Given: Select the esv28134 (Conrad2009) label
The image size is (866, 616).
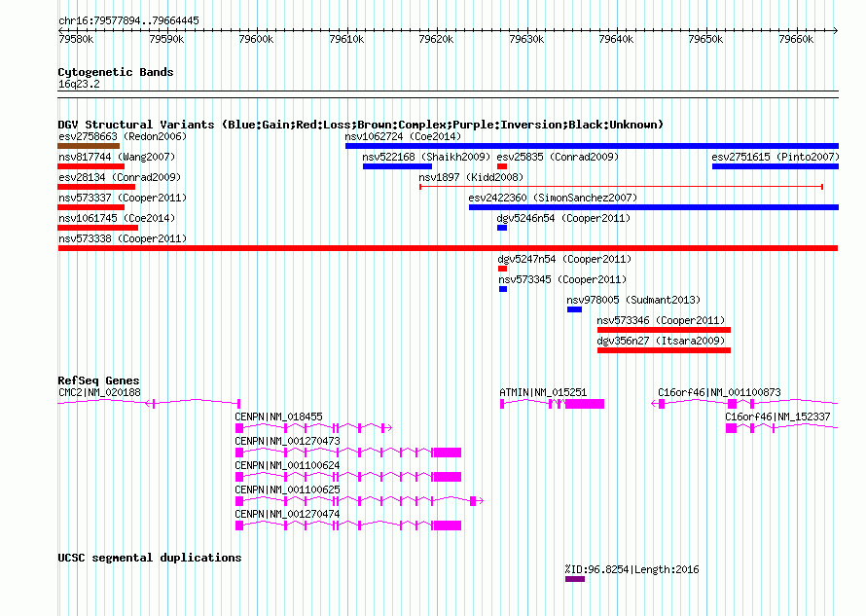Looking at the screenshot, I should coord(120,177).
